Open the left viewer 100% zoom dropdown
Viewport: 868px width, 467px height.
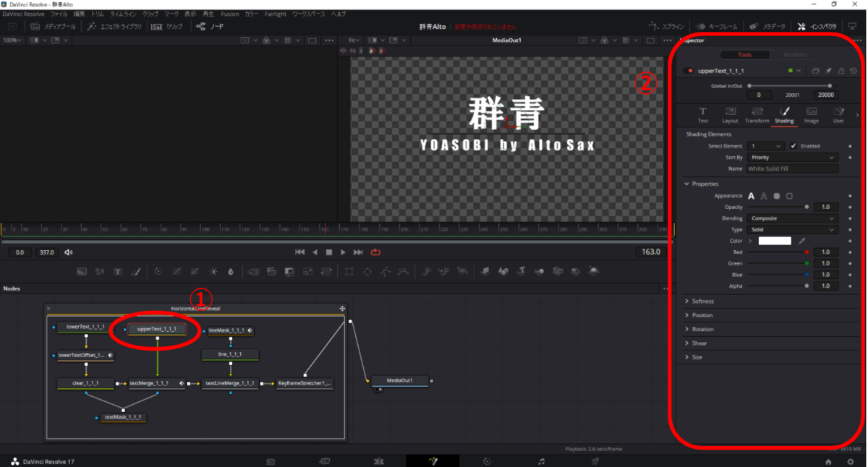coord(12,40)
